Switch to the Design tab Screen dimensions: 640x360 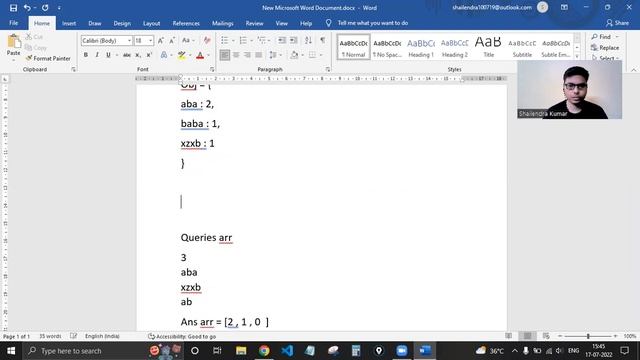coord(122,23)
